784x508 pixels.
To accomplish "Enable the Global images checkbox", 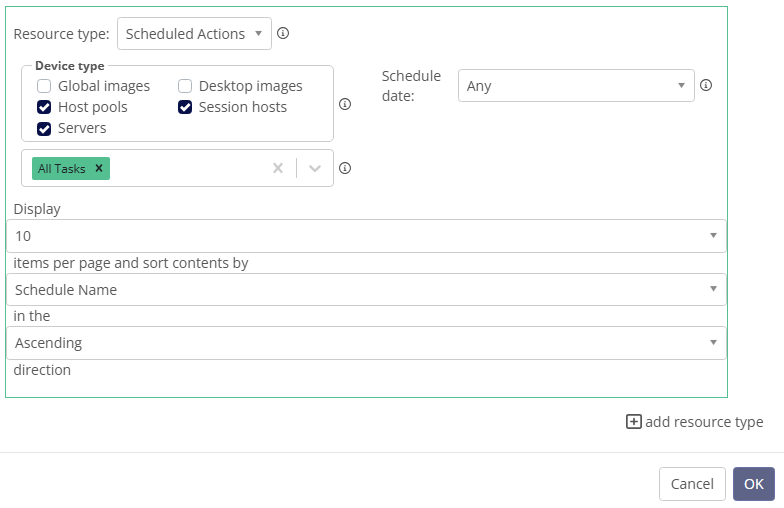I will [44, 86].
